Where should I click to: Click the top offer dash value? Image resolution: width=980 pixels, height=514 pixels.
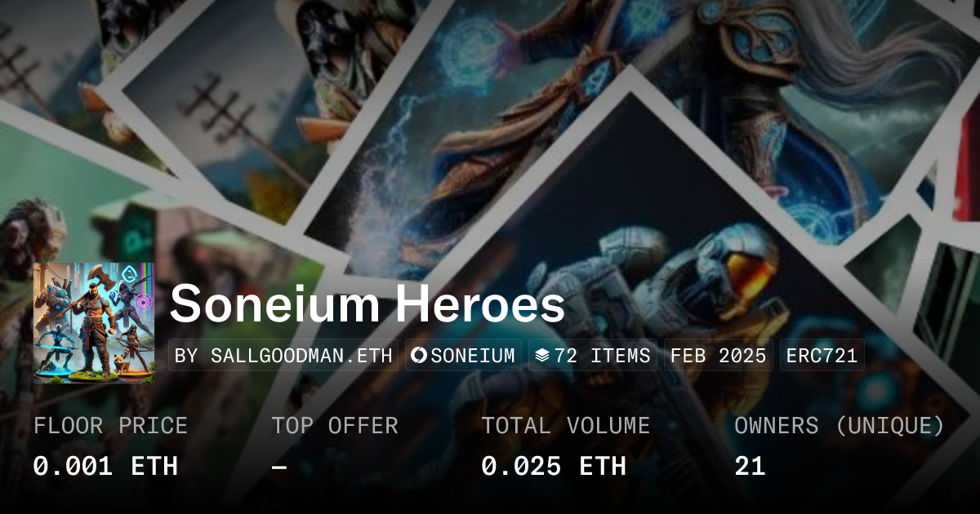[279, 466]
